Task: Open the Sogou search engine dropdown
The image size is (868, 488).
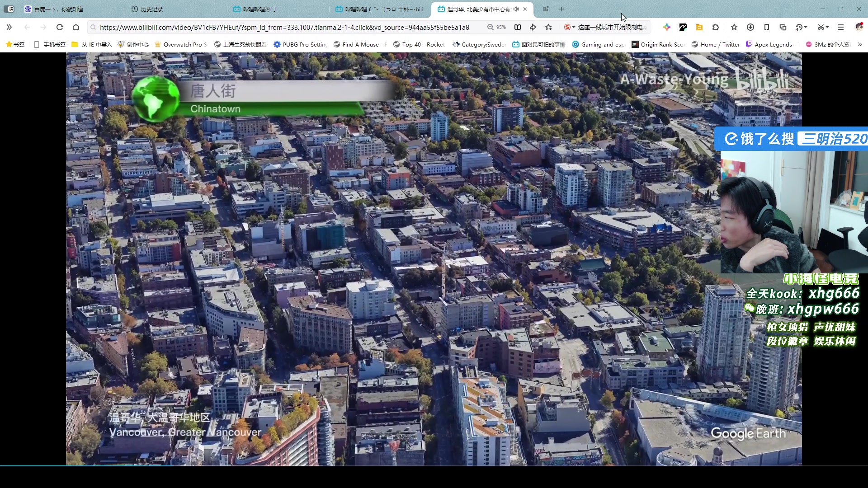Action: (x=570, y=28)
